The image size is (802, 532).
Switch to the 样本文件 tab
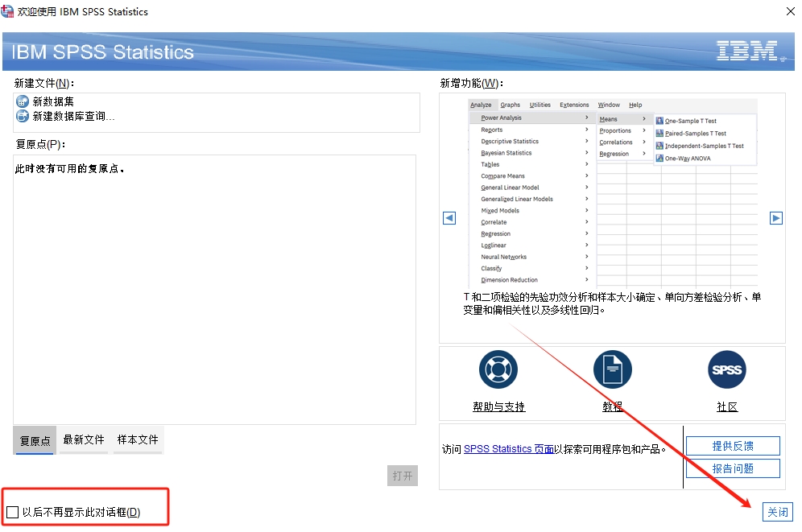(138, 440)
